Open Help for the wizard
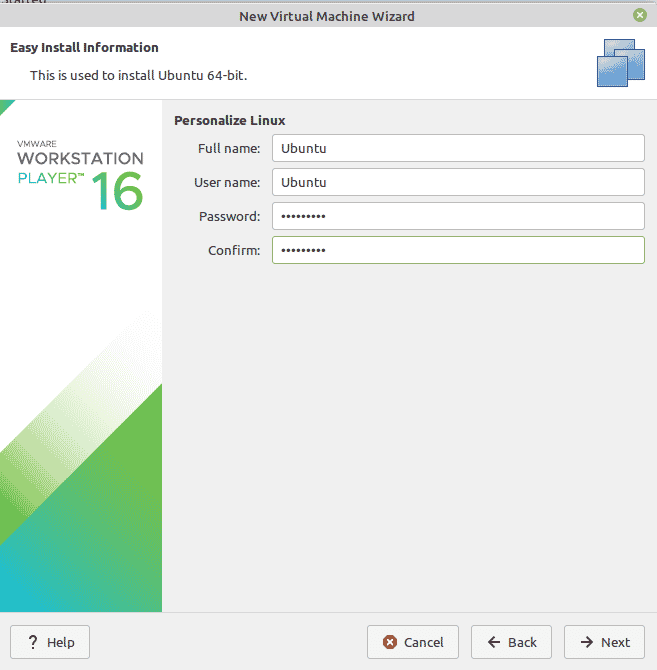 click(50, 642)
